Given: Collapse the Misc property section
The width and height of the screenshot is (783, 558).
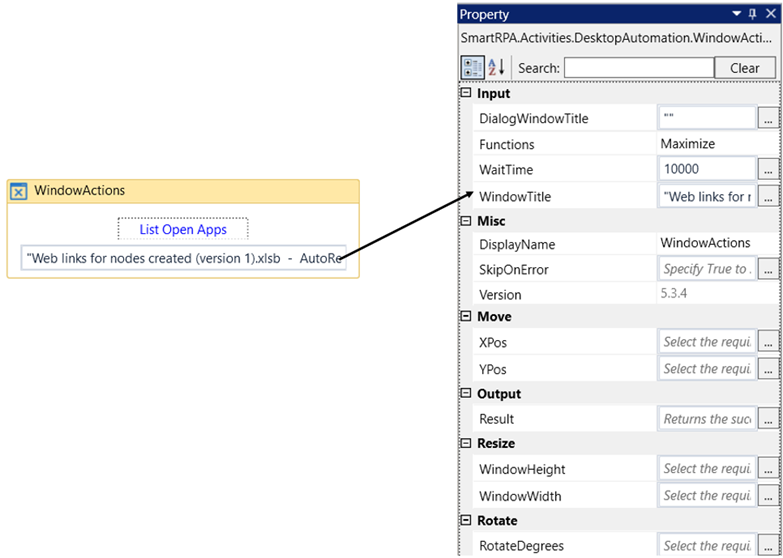Looking at the screenshot, I should click(465, 220).
